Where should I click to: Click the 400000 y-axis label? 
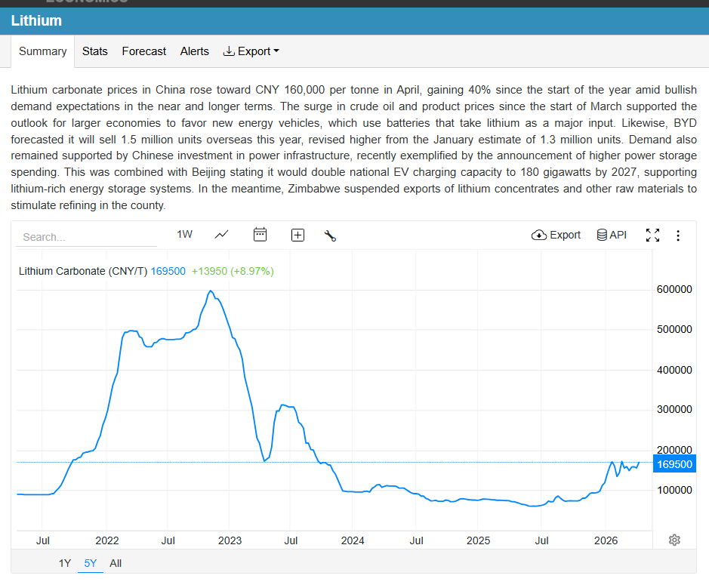(x=674, y=370)
